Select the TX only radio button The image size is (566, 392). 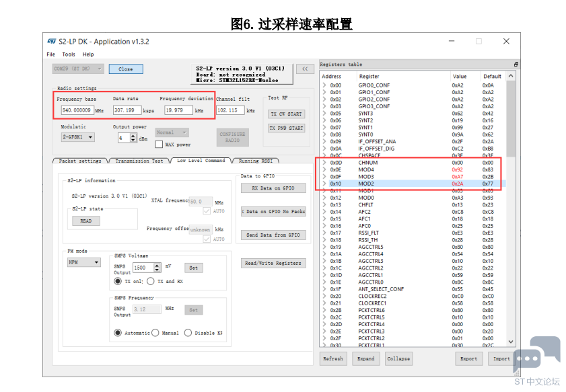coord(118,281)
